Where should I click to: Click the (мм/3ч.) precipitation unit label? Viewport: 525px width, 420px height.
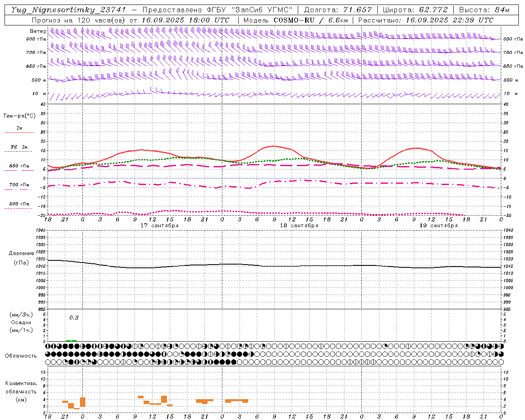[21, 315]
